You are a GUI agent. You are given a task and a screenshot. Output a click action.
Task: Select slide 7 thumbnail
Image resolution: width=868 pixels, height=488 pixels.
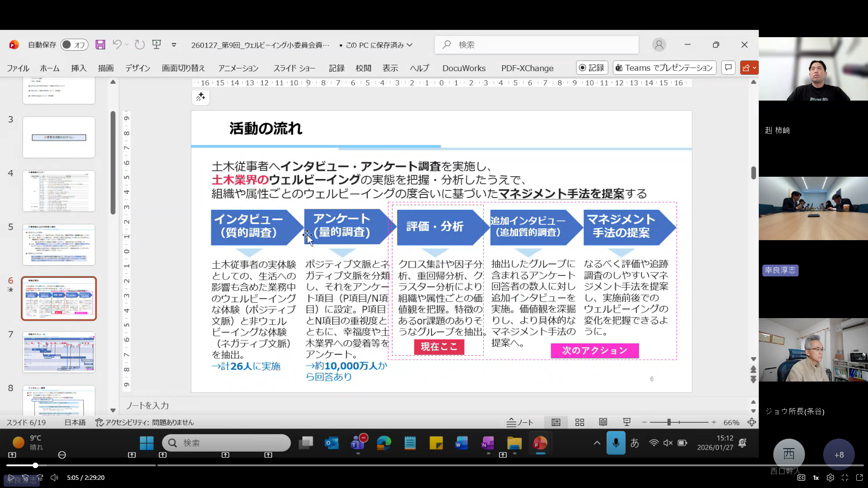[59, 352]
